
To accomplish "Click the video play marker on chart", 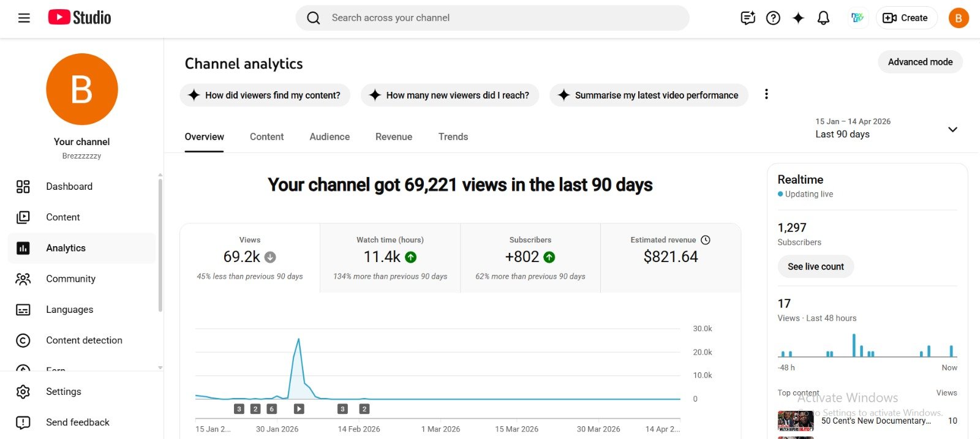I will [x=299, y=409].
